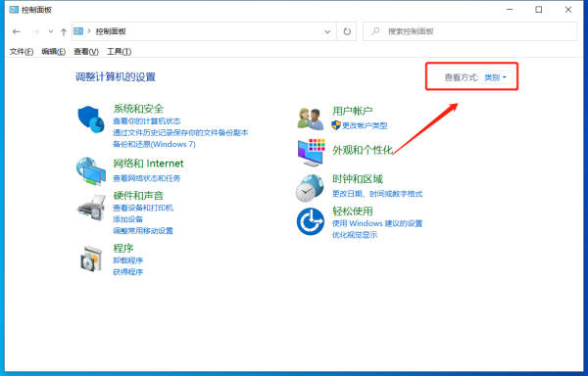Open the 更改帐户类型 link
588x376 pixels.
[365, 125]
